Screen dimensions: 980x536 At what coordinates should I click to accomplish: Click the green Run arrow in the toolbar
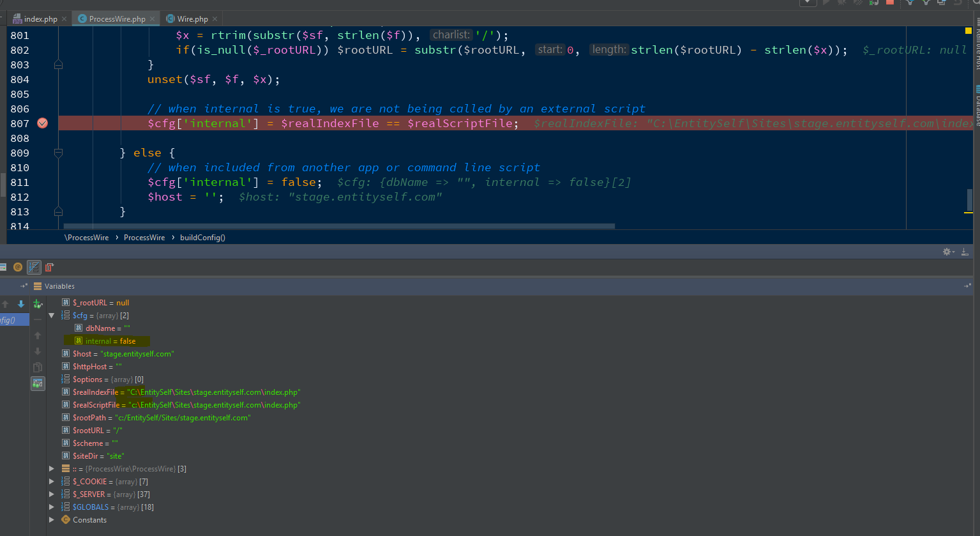(x=825, y=3)
